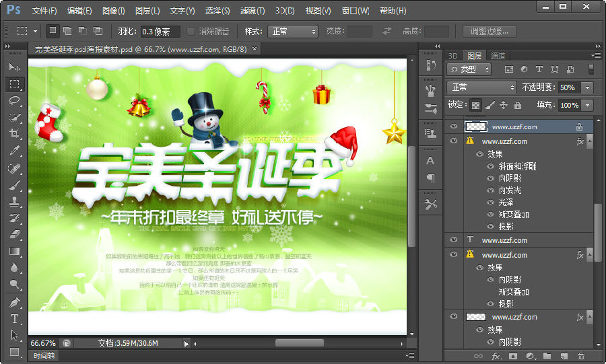This screenshot has width=606, height=364.
Task: Click the Add to selection icon
Action: pyautogui.click(x=67, y=31)
